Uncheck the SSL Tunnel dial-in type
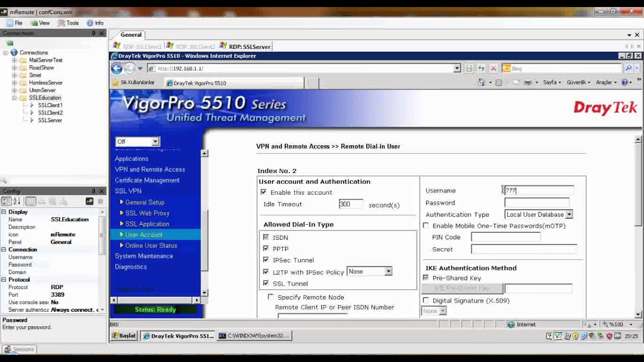 pyautogui.click(x=266, y=284)
